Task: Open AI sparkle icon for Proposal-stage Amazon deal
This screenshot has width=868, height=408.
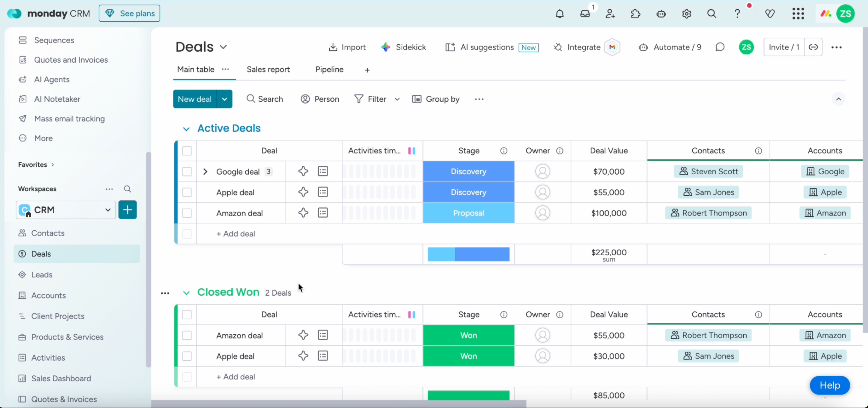Action: point(303,213)
